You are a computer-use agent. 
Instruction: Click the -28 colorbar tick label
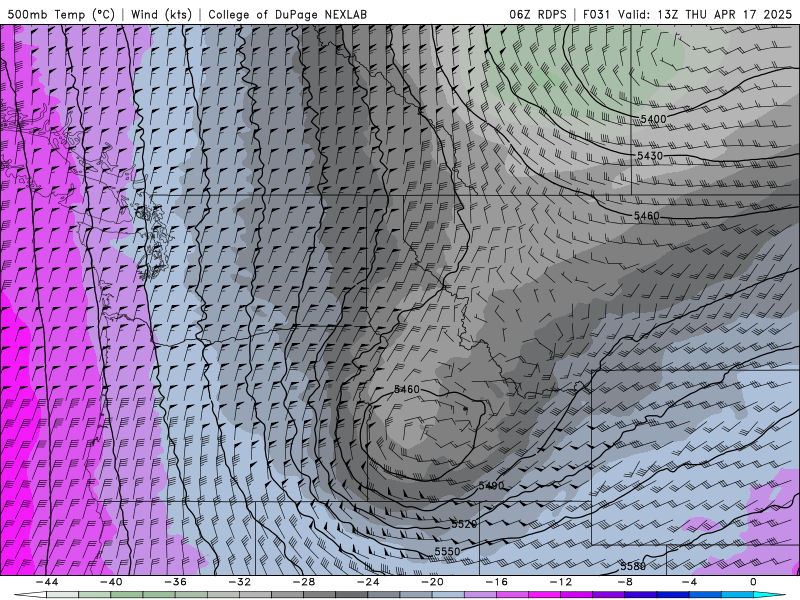[304, 582]
